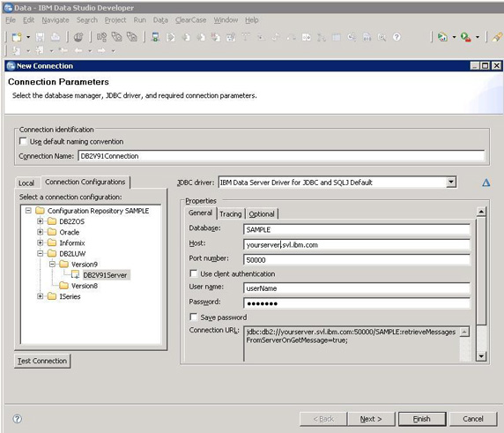Viewport: 504px width, 433px height.
Task: Open the dropdown arrow next to Run icon
Action: click(478, 37)
